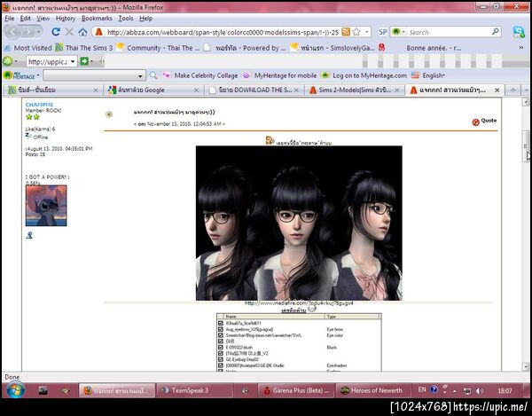Image resolution: width=532 pixels, height=416 pixels.
Task: Open the Bookmarks menu
Action: tap(97, 19)
